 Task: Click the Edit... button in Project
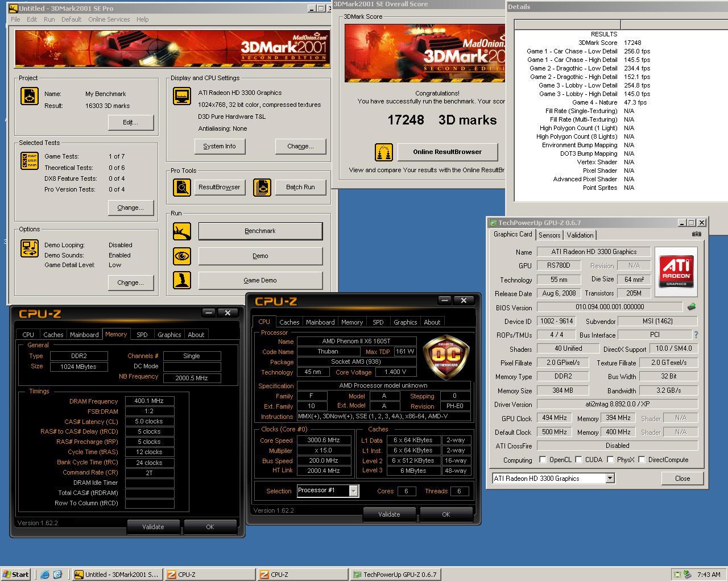[130, 122]
